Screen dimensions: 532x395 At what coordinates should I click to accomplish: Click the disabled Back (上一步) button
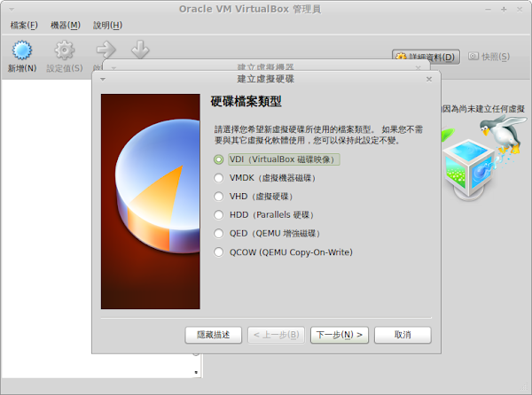pos(276,335)
